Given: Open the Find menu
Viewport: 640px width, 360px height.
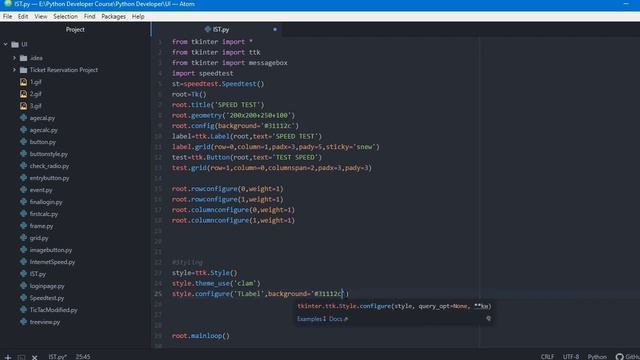Looking at the screenshot, I should coord(89,16).
